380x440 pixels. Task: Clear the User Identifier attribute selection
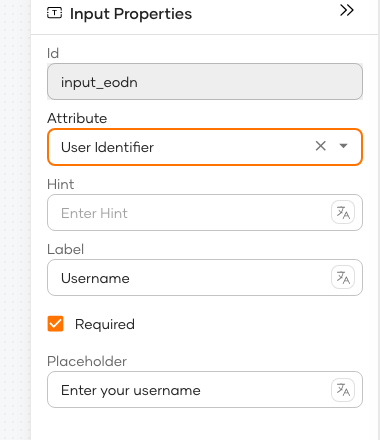click(321, 146)
